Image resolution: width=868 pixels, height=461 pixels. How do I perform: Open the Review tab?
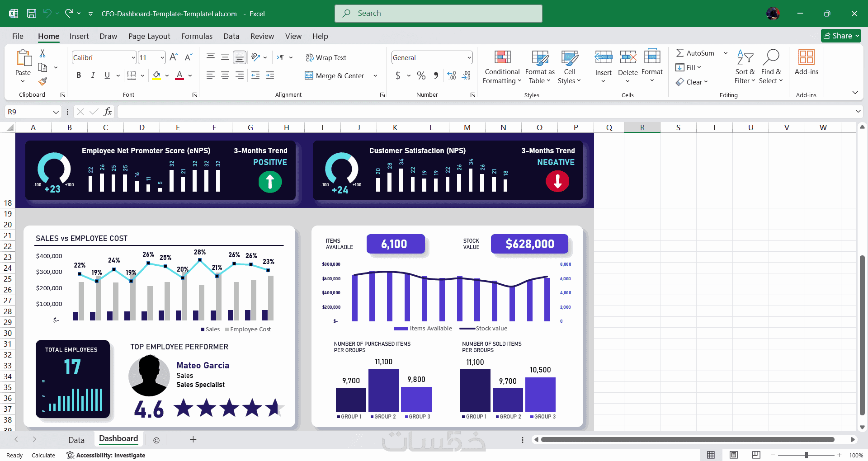[x=262, y=36]
